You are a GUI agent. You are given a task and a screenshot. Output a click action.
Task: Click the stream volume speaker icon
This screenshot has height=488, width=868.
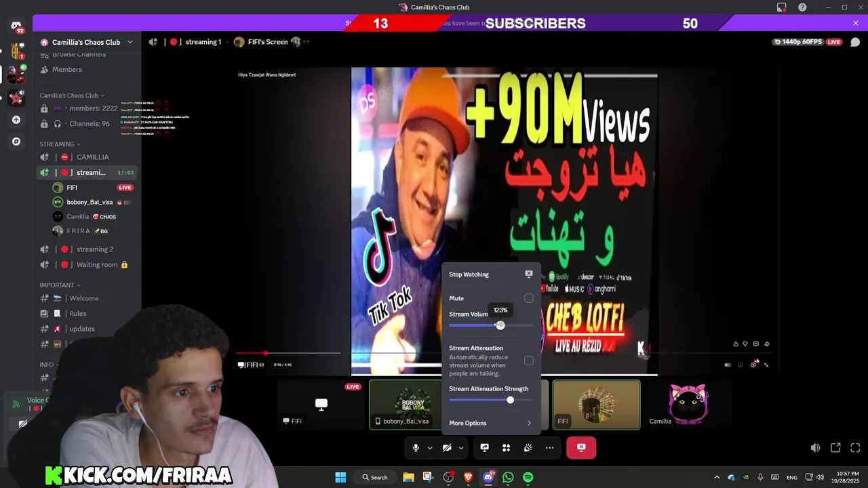click(x=815, y=448)
